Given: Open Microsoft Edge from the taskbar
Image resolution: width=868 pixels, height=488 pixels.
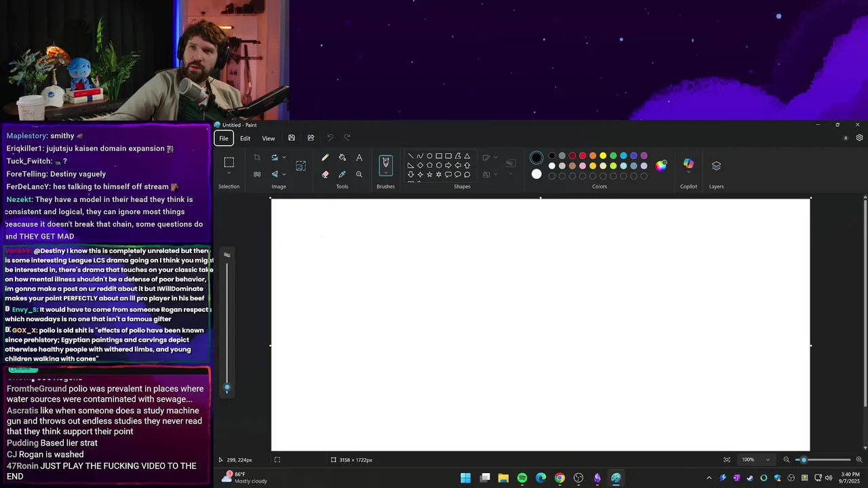Looking at the screenshot, I should point(540,478).
